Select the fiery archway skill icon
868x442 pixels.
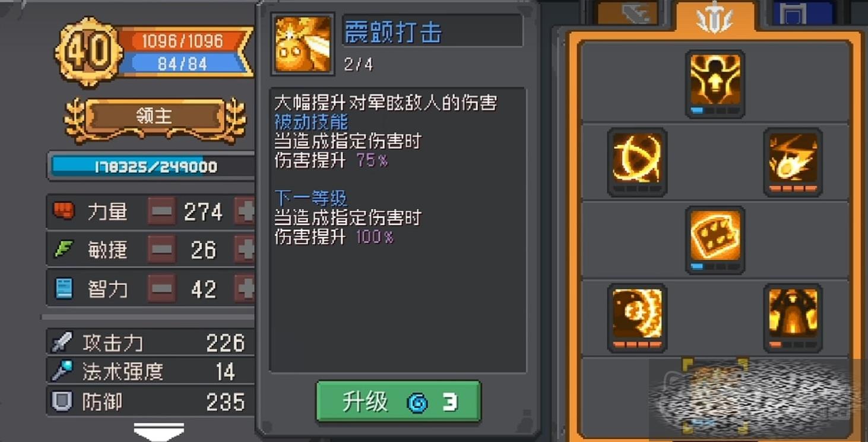[793, 317]
